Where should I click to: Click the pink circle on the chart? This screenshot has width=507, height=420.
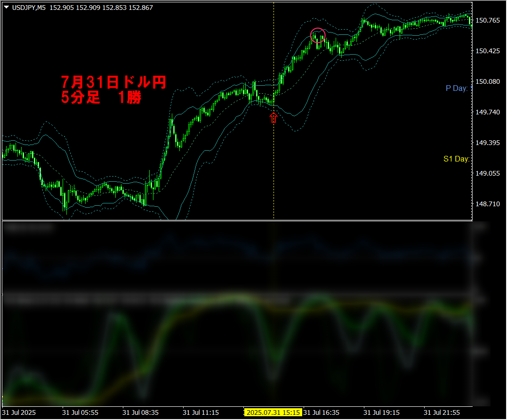pos(318,35)
